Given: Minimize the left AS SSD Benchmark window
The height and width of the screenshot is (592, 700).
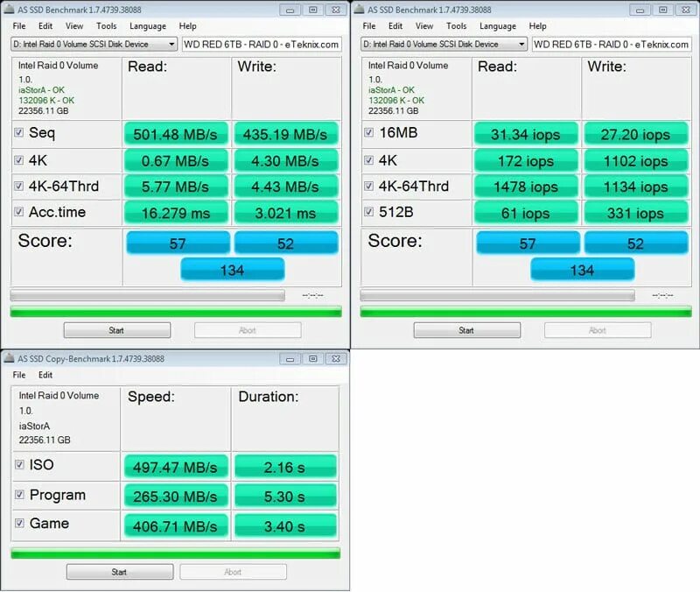Looking at the screenshot, I should click(290, 10).
